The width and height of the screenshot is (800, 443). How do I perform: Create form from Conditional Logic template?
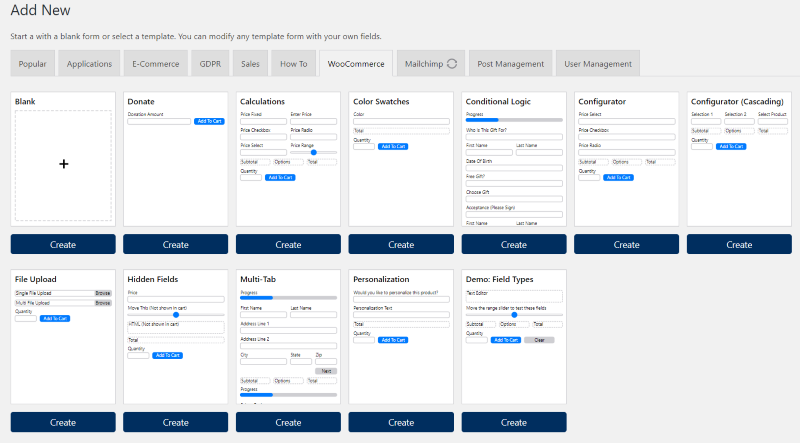point(514,244)
